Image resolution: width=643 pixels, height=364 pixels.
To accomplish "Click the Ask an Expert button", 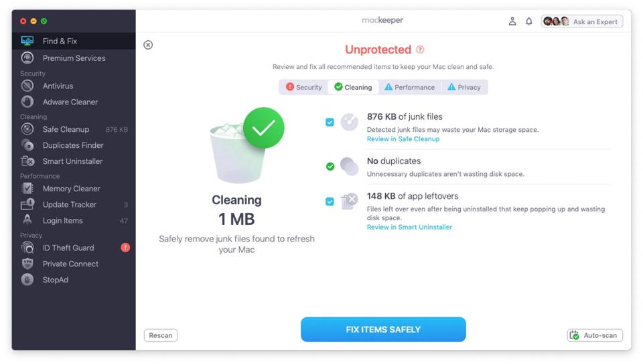I will (582, 21).
